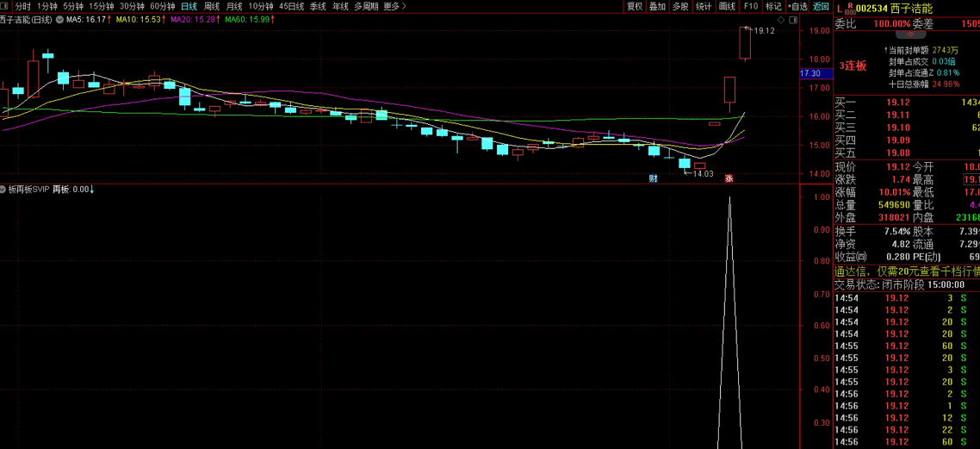
Task: Select the 日线 daily period
Action: click(x=189, y=6)
